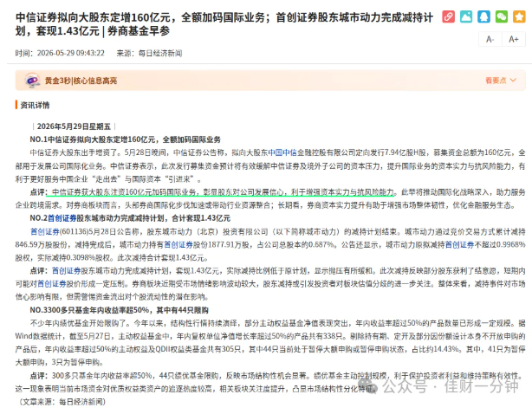Share article as image via teal picture icon
The width and height of the screenshot is (532, 414).
[x=466, y=16]
